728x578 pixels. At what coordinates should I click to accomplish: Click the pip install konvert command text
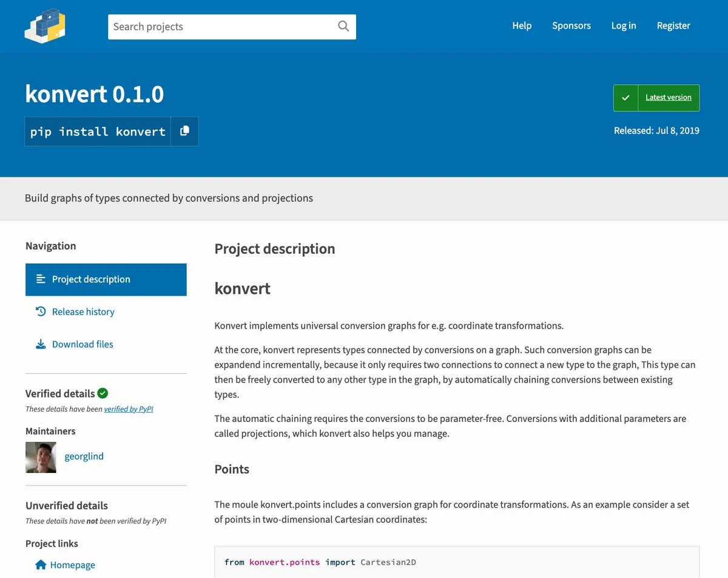click(98, 132)
